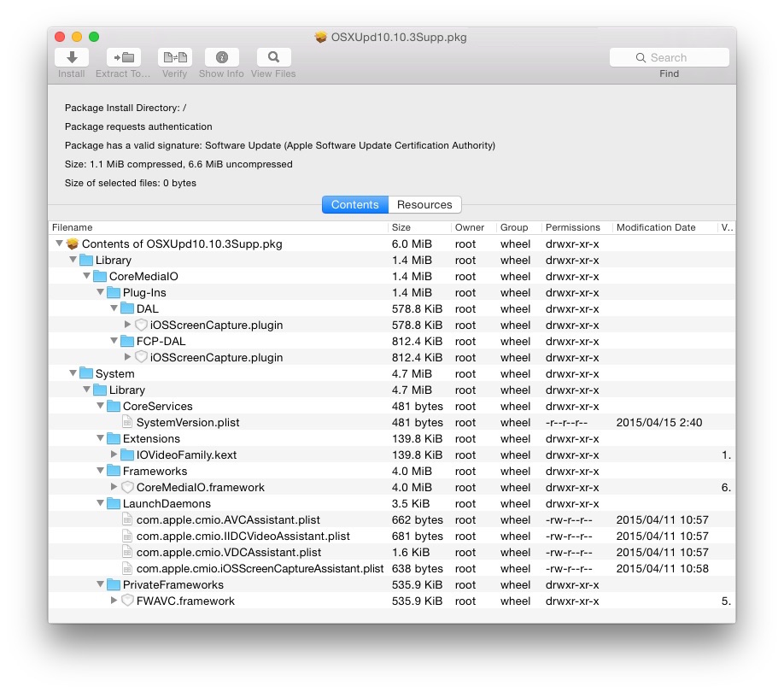Sort by the Modification Date column header

[x=665, y=227]
